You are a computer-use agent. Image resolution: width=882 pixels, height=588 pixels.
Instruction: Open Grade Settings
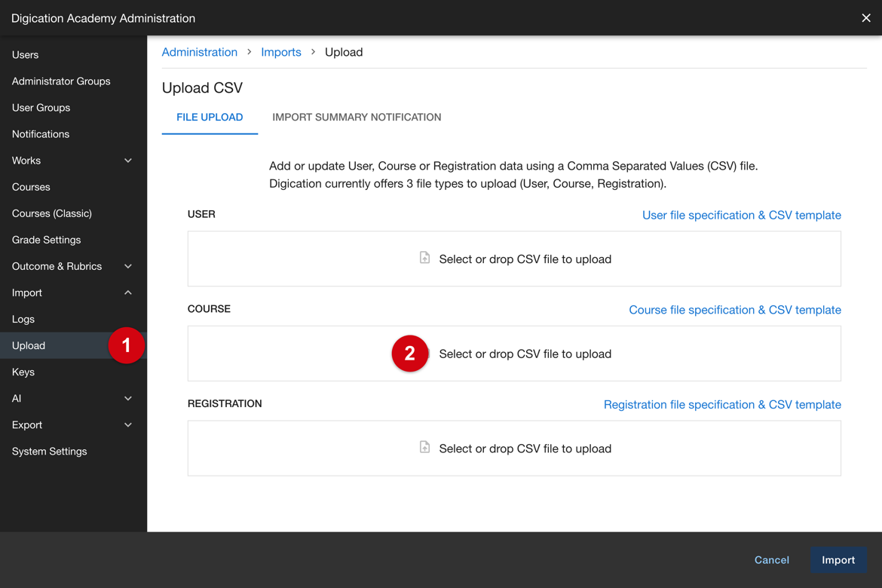46,240
